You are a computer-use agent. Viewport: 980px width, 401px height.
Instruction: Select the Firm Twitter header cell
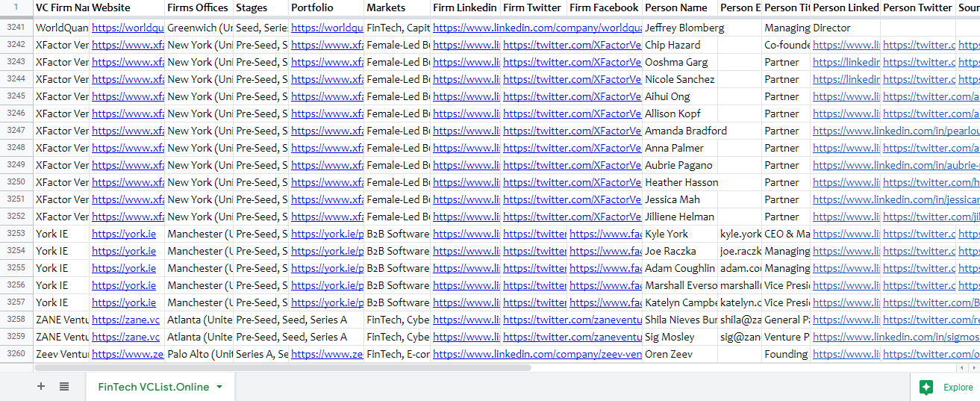point(534,7)
